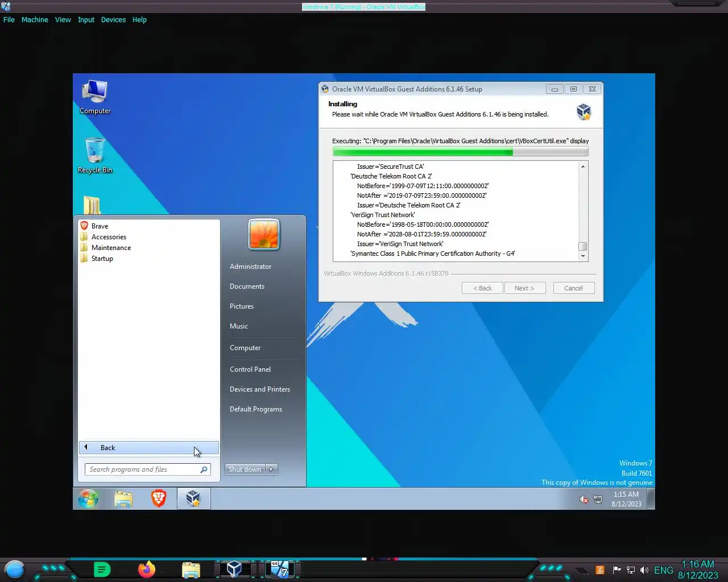The image size is (728, 582).
Task: Open Pictures from Start menu
Action: pos(242,306)
